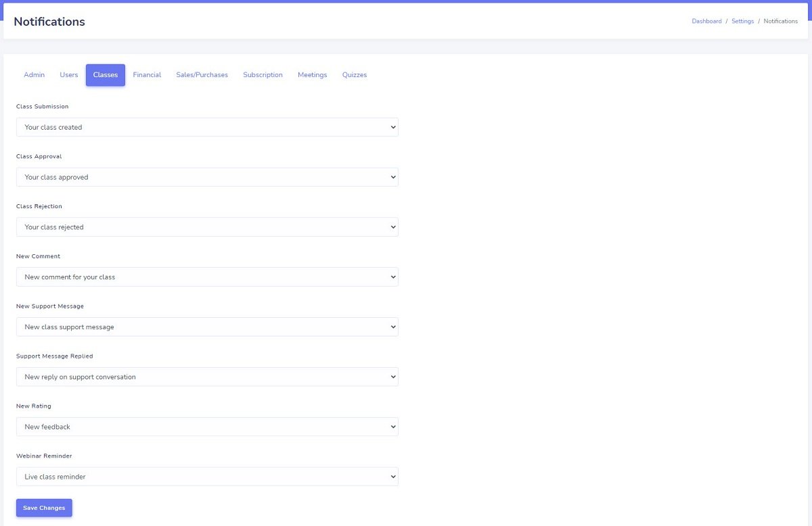Open the New Support Message dropdown
This screenshot has width=812, height=526.
click(207, 327)
